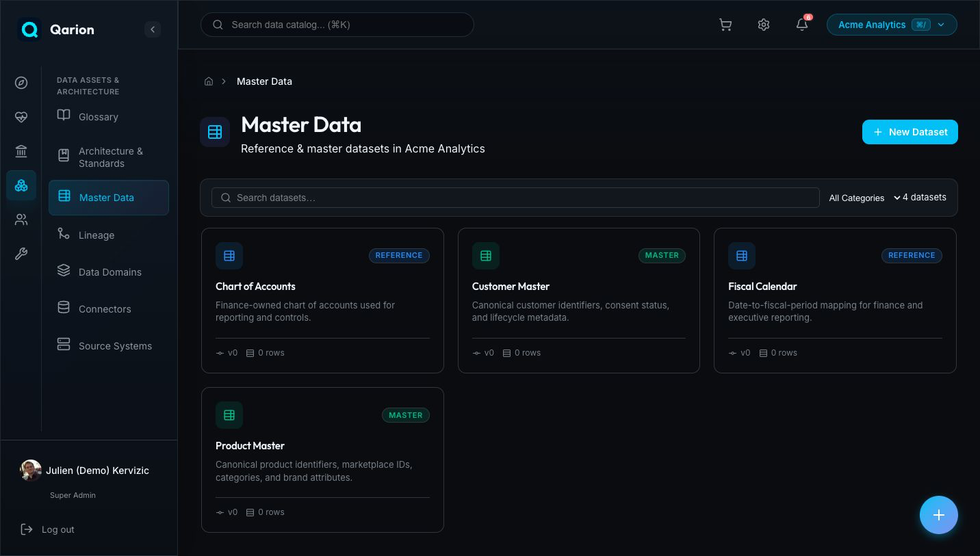
Task: Select the cubes data assets icon
Action: click(x=21, y=185)
